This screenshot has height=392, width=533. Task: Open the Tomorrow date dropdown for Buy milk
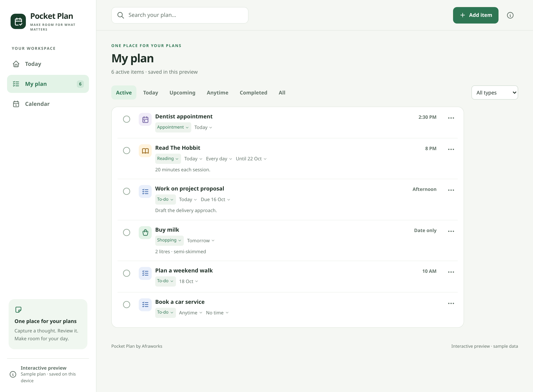pyautogui.click(x=201, y=241)
